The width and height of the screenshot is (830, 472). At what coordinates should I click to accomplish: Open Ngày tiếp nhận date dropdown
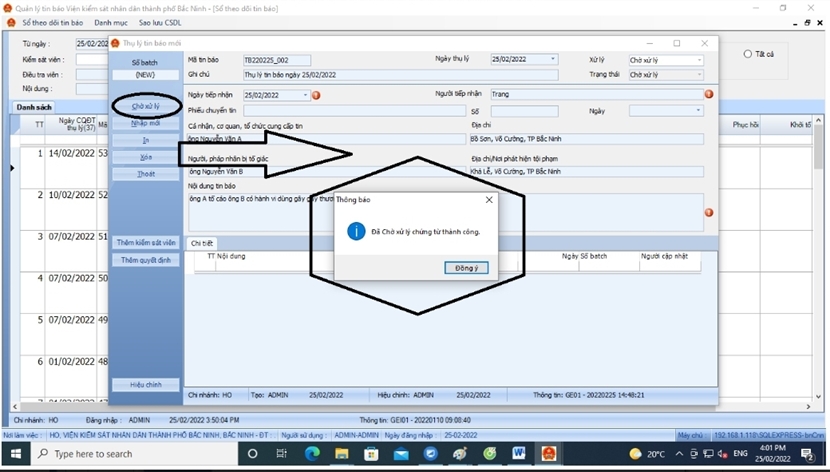click(x=305, y=95)
